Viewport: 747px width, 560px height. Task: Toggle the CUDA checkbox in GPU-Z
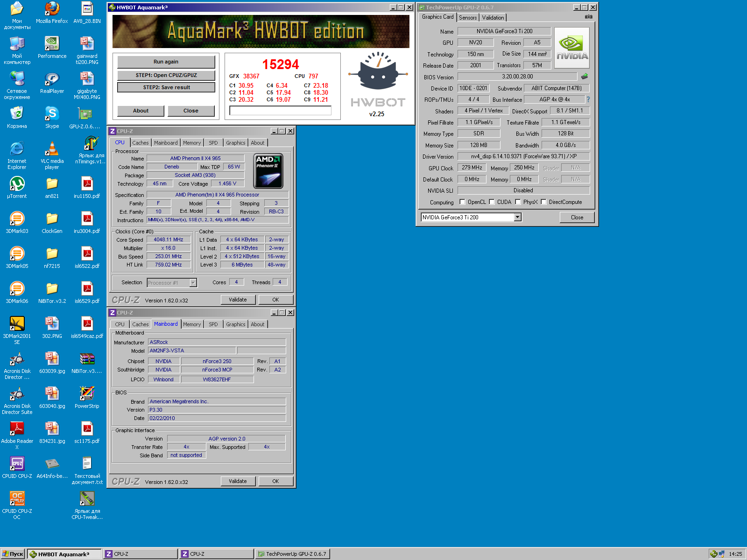click(x=492, y=202)
